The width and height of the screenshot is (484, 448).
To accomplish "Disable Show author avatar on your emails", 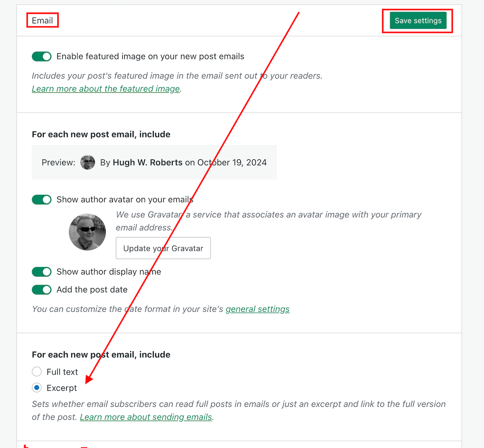I will click(42, 200).
